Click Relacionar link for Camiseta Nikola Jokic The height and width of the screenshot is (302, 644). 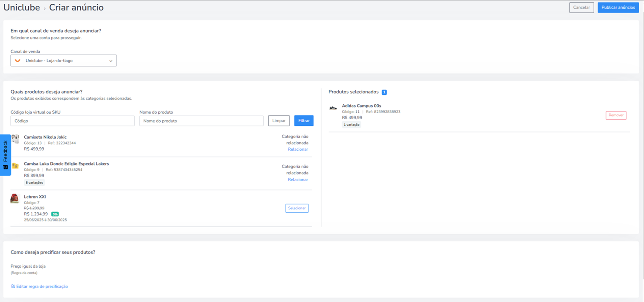click(x=298, y=149)
